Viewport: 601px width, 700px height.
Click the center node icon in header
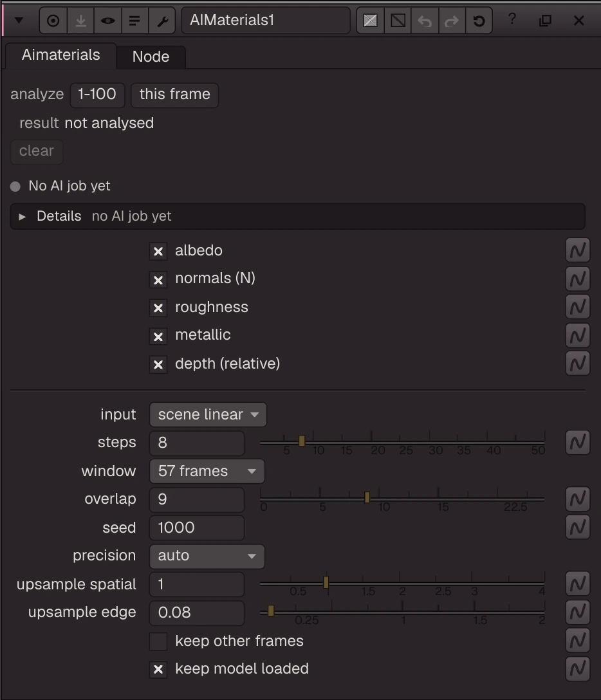(53, 21)
